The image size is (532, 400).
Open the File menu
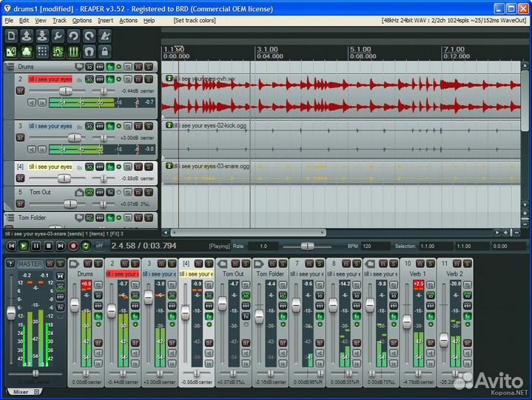9,21
